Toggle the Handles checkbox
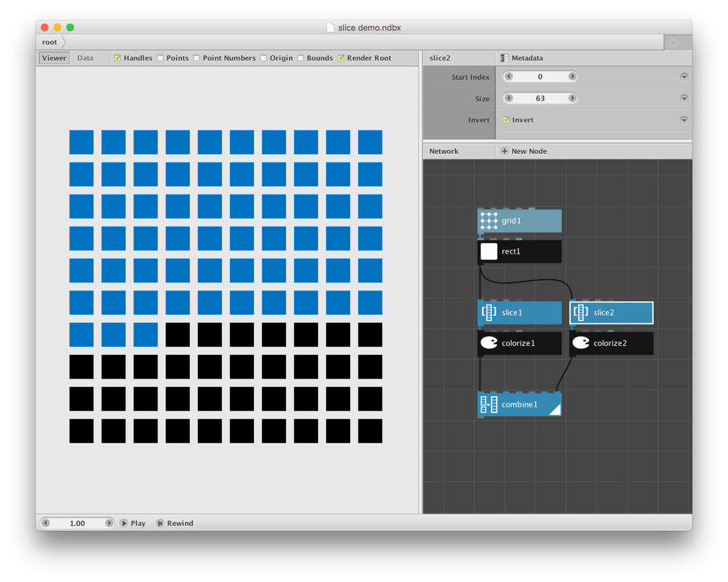 [x=117, y=58]
